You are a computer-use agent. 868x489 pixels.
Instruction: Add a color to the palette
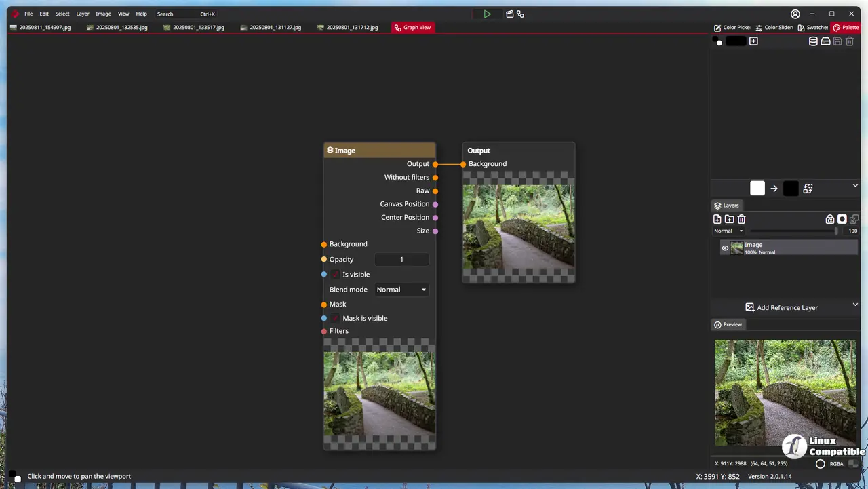(753, 41)
